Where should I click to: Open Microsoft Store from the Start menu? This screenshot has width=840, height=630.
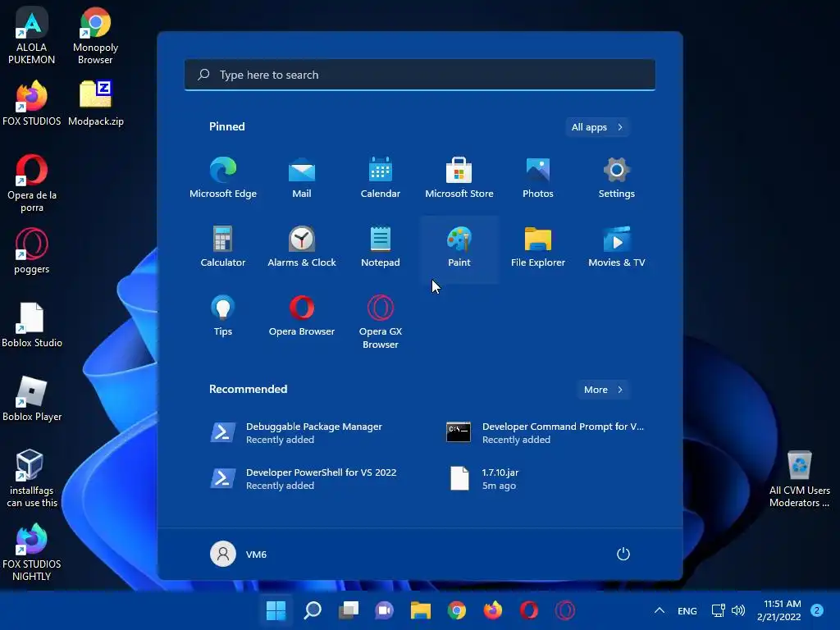459,178
